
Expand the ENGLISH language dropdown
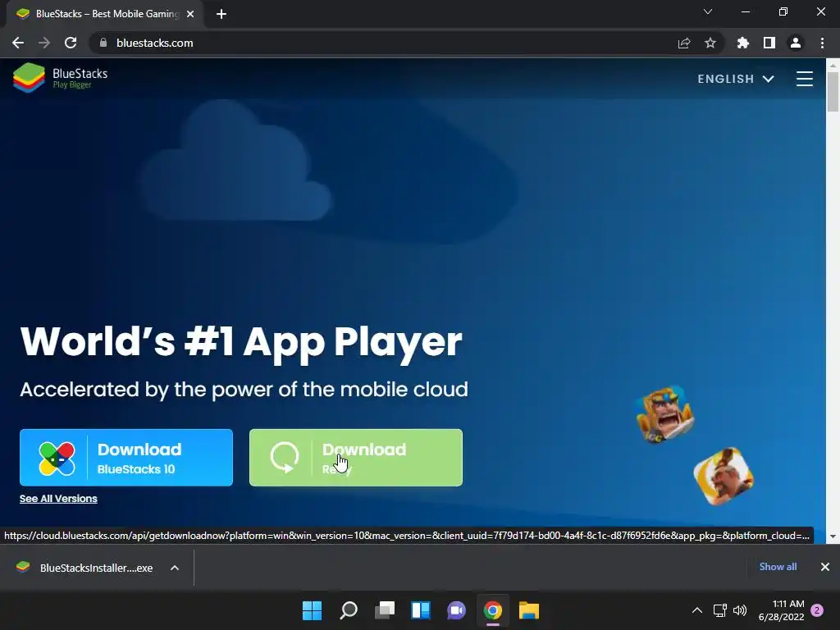tap(736, 79)
